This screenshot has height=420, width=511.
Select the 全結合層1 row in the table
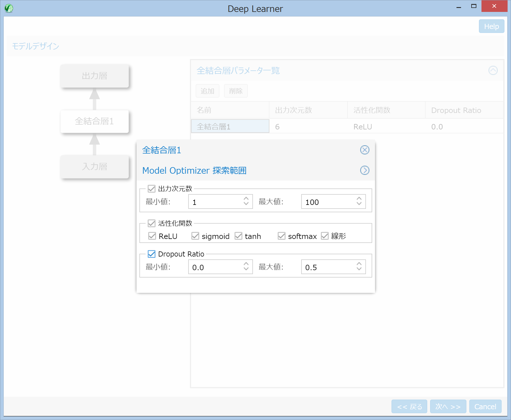click(230, 126)
